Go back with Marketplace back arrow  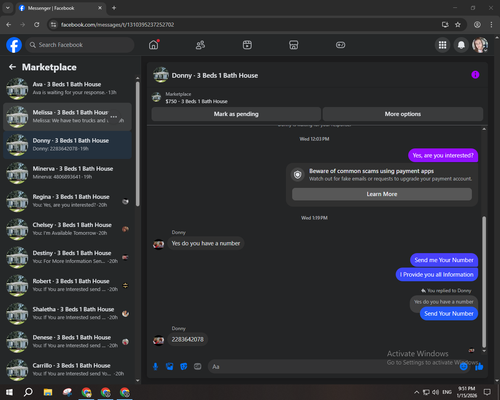[x=12, y=67]
